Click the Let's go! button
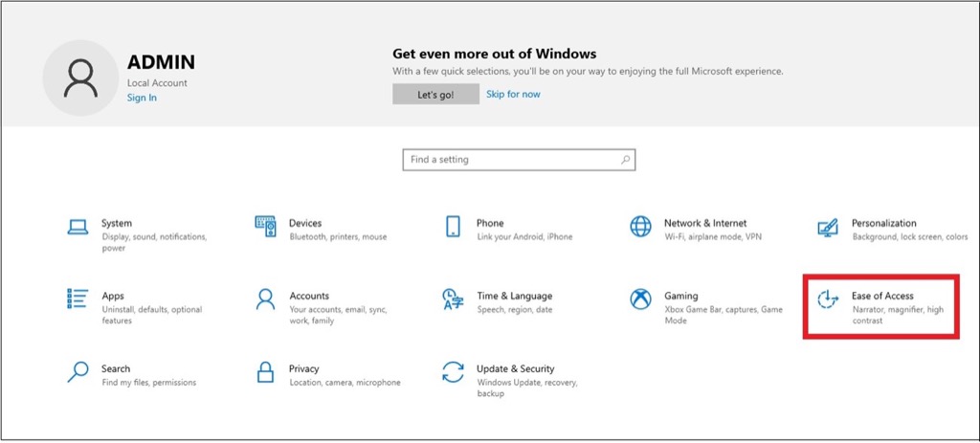 (x=435, y=94)
